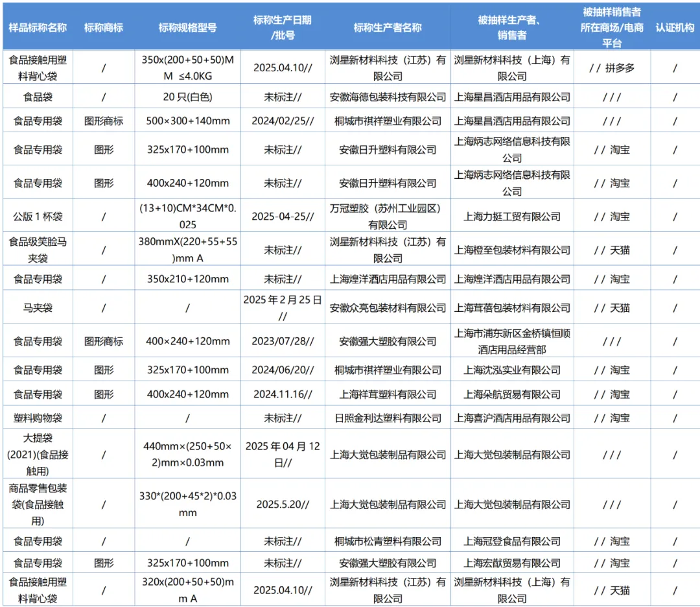This screenshot has height=607, width=700.
Task: Click the 20只(白色) specification cell
Action: tap(187, 97)
